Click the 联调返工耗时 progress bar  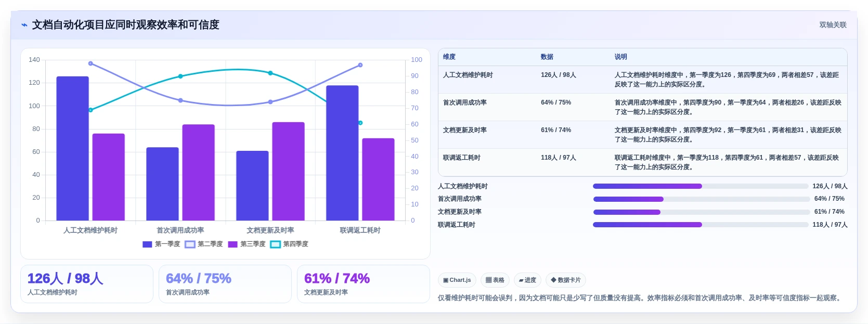coord(701,225)
